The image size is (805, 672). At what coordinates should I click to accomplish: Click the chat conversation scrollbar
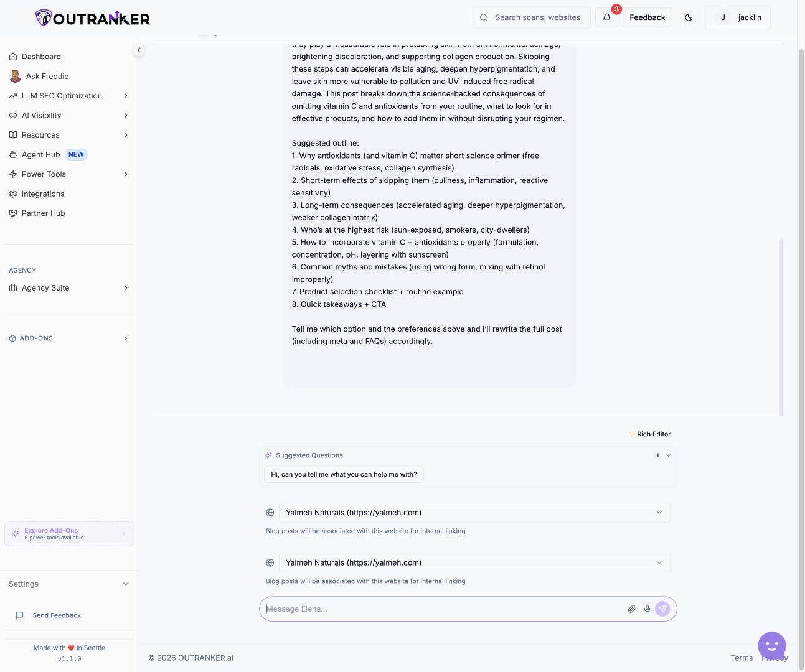781,327
